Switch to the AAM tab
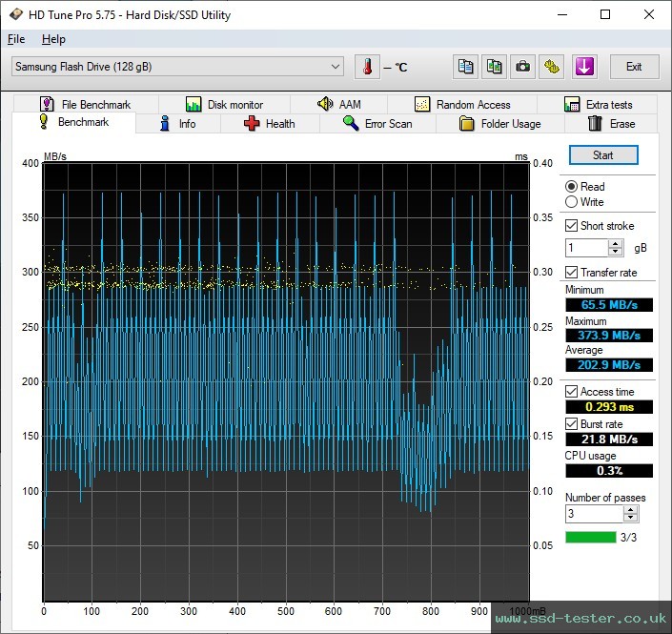 point(339,104)
